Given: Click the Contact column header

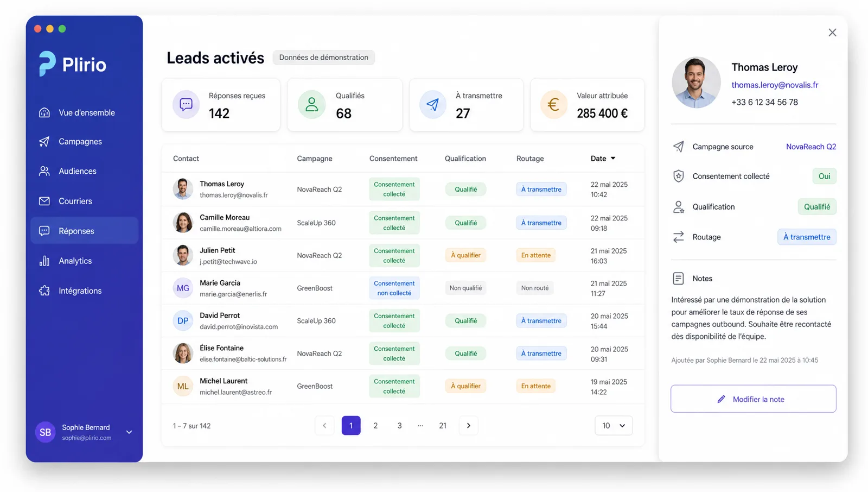Looking at the screenshot, I should point(186,159).
